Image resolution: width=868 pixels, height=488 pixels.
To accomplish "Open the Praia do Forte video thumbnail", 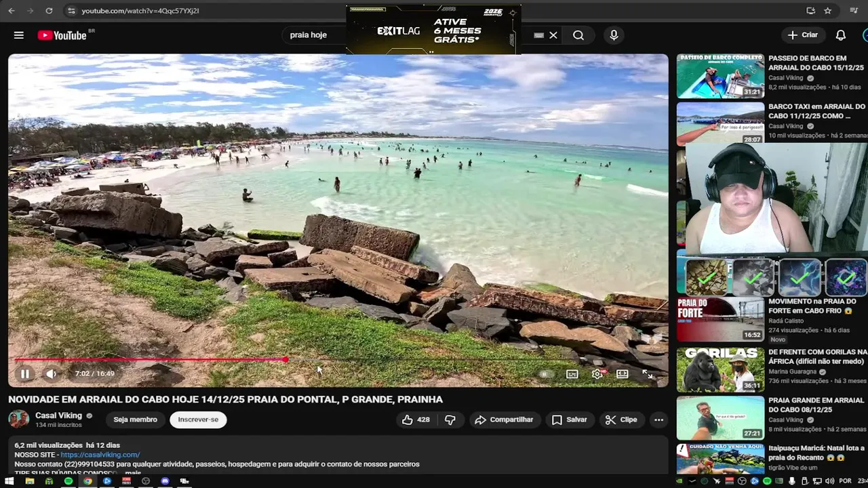I will pyautogui.click(x=720, y=319).
